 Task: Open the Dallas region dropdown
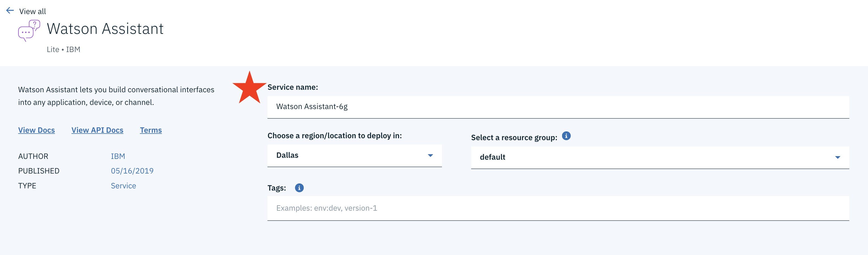click(355, 155)
